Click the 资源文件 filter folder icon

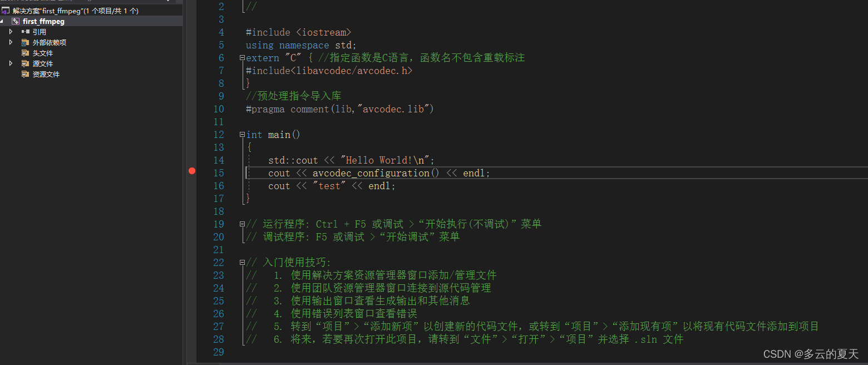(x=26, y=75)
